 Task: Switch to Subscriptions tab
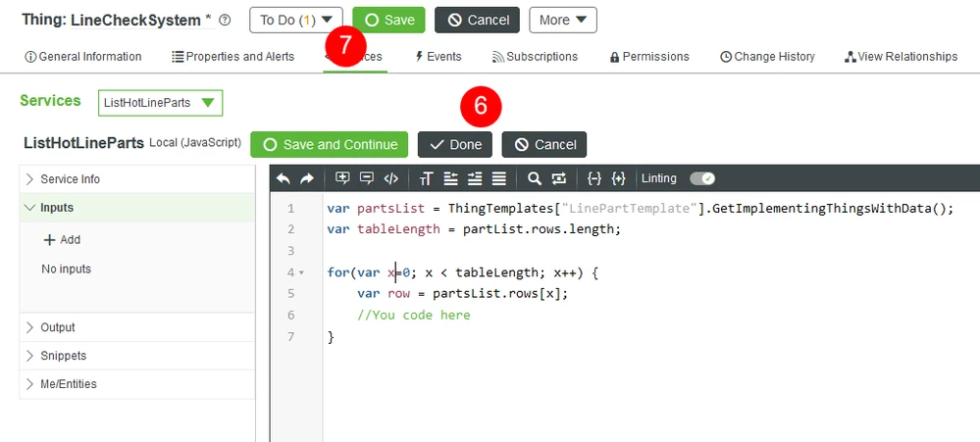pyautogui.click(x=535, y=57)
